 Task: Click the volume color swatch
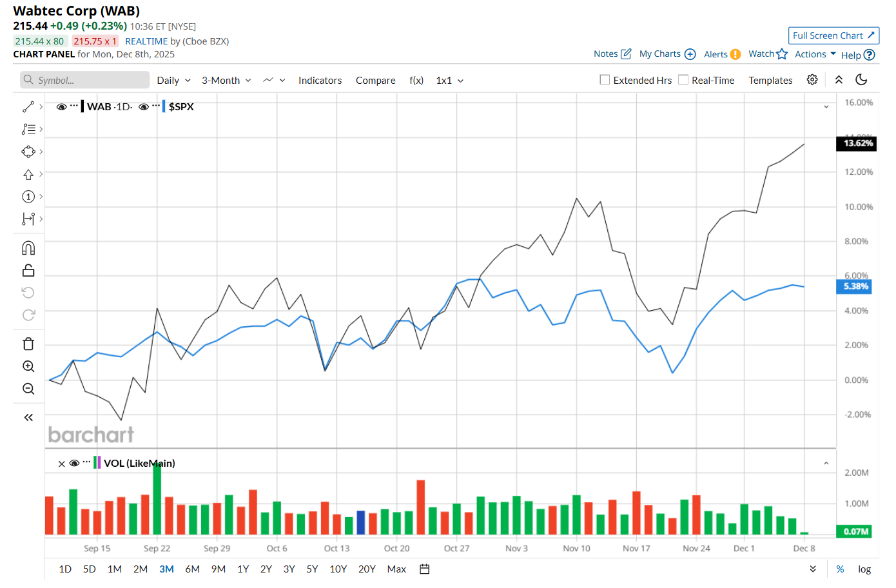click(x=97, y=462)
